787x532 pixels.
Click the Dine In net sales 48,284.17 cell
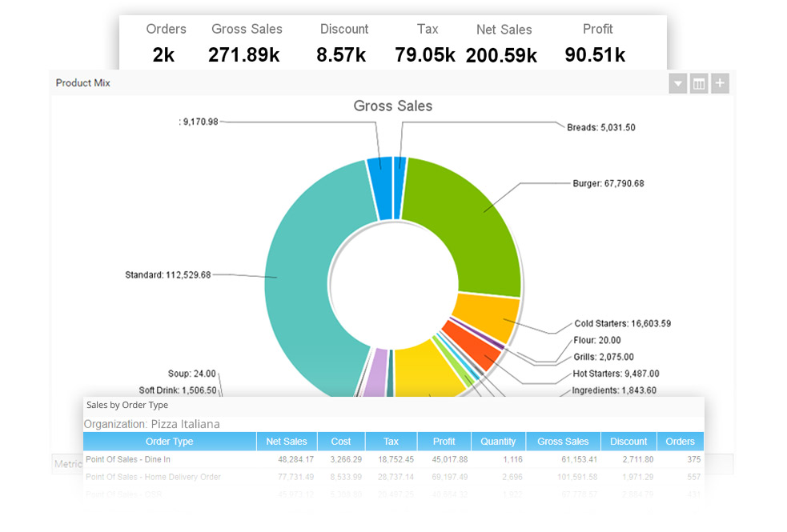pyautogui.click(x=295, y=459)
